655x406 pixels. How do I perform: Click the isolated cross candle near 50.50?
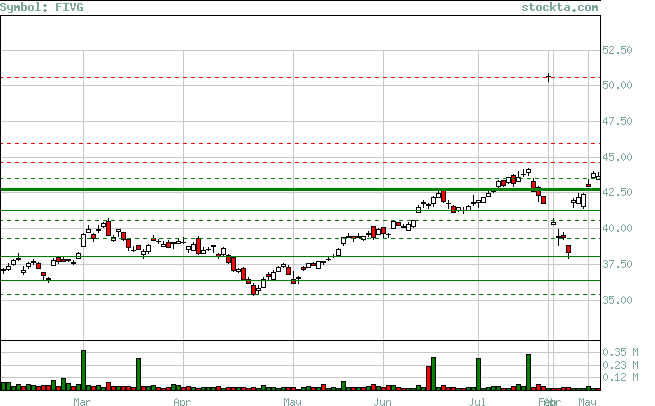click(548, 77)
